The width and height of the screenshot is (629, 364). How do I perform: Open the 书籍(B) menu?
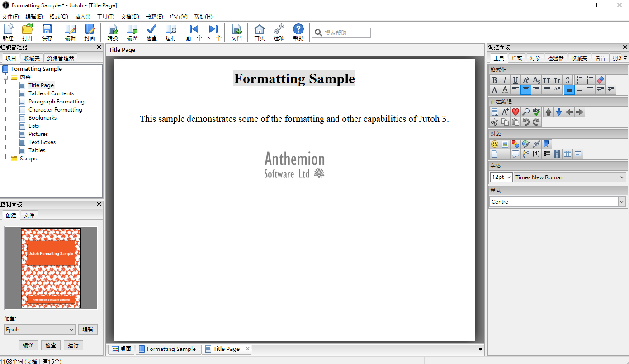[x=154, y=17]
